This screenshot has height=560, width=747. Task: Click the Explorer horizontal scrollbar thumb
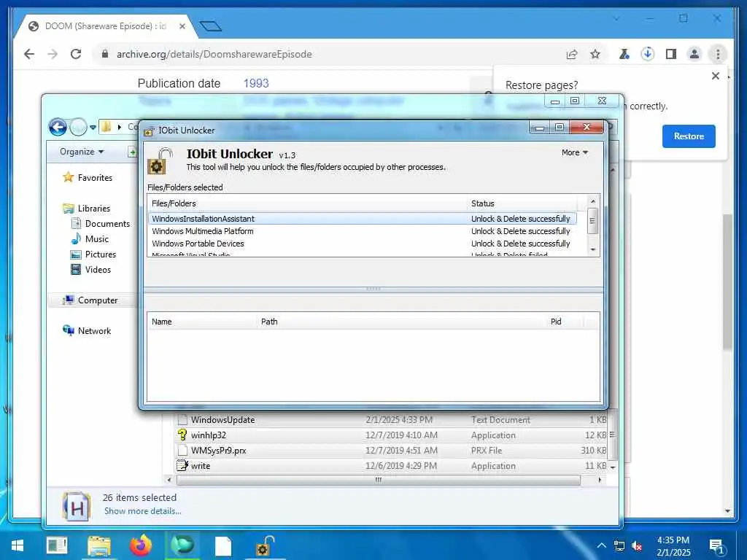pyautogui.click(x=379, y=480)
